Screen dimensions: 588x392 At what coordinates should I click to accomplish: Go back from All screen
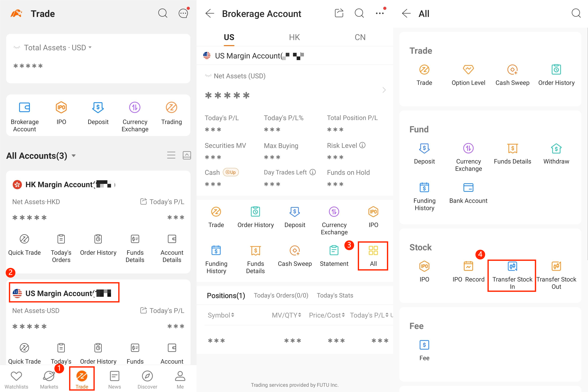pyautogui.click(x=406, y=13)
